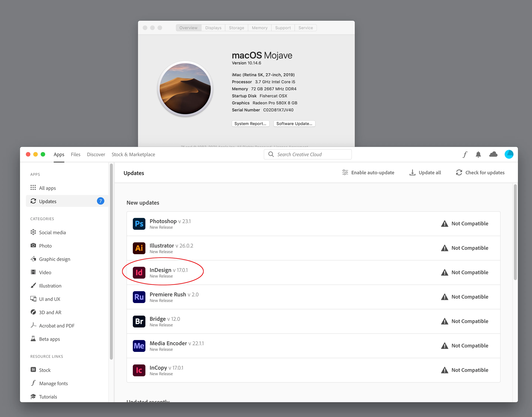The image size is (532, 417).
Task: Click the updates list scrollbar
Action: (515, 232)
